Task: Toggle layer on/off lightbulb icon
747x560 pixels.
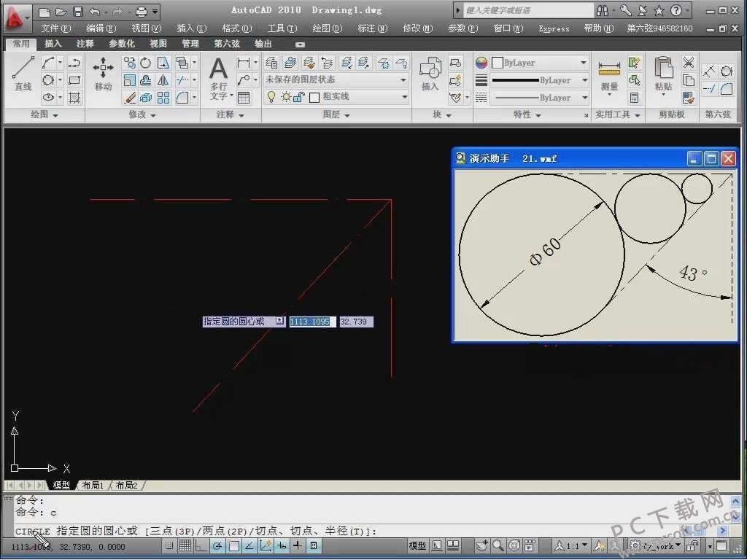Action: (271, 97)
